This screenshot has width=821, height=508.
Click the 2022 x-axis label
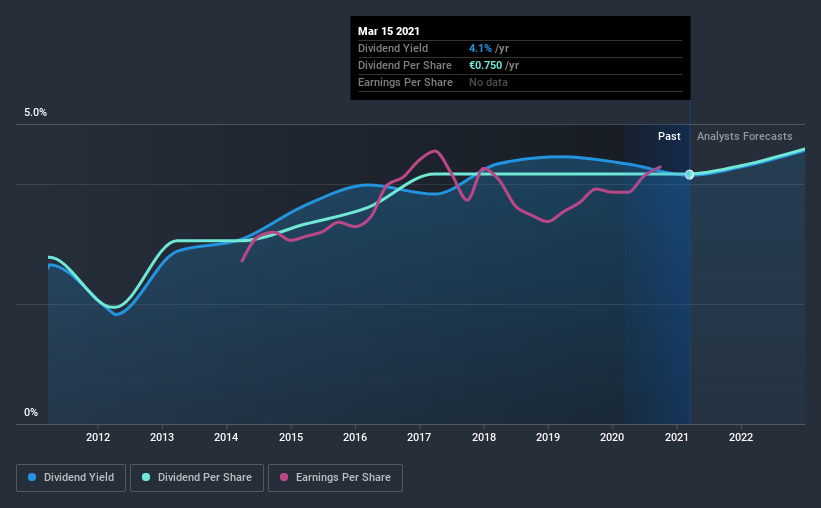741,437
